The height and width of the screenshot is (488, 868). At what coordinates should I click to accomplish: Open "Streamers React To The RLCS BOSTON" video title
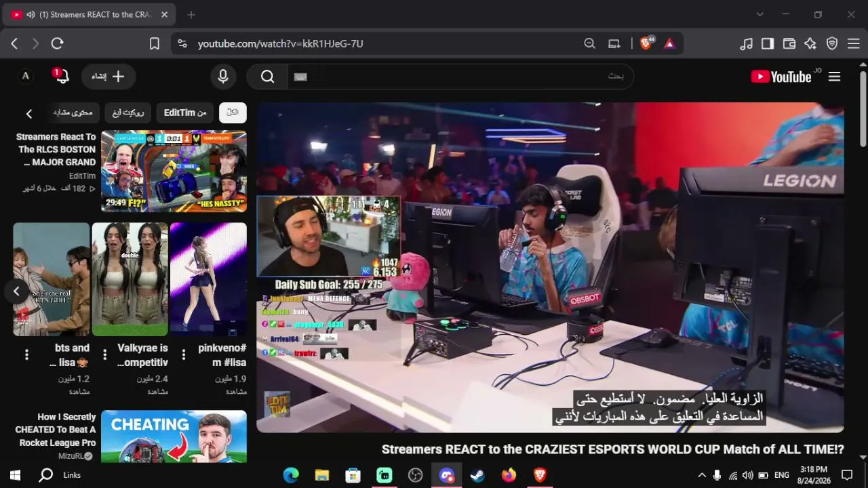point(56,149)
